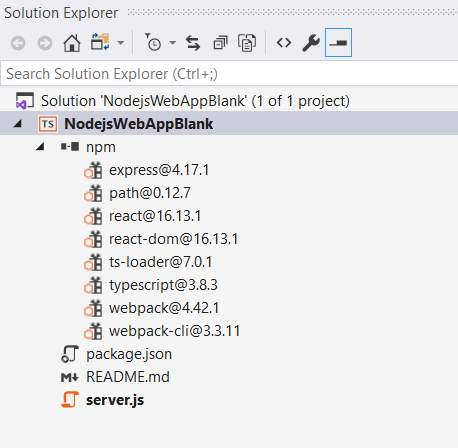The height and width of the screenshot is (448, 458).
Task: Select webpack-cli@3.3.11 package
Action: click(x=175, y=331)
